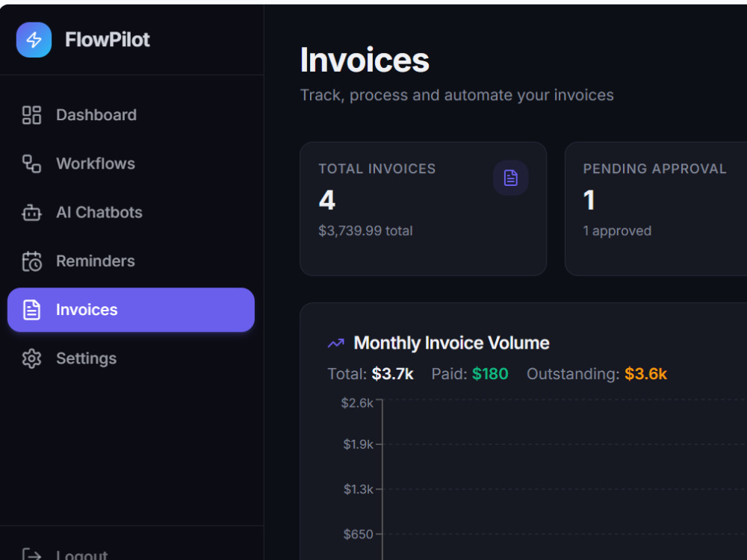Image resolution: width=747 pixels, height=560 pixels.
Task: Click the Pending Approval card heading
Action: click(654, 169)
